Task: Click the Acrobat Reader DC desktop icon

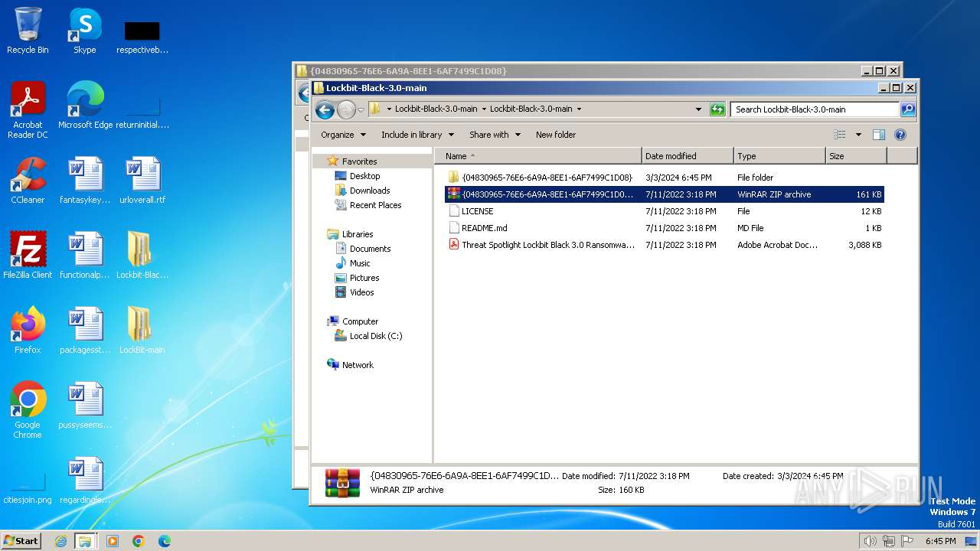Action: [28, 110]
